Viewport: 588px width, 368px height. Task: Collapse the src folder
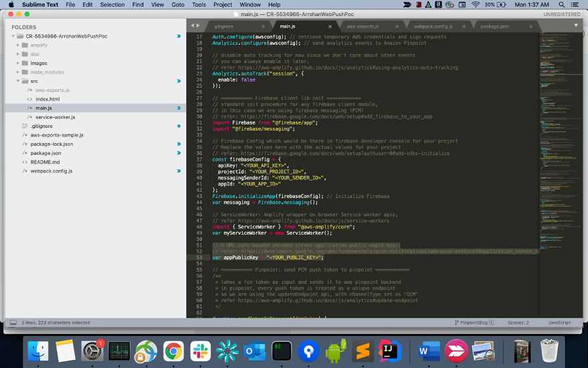point(18,81)
